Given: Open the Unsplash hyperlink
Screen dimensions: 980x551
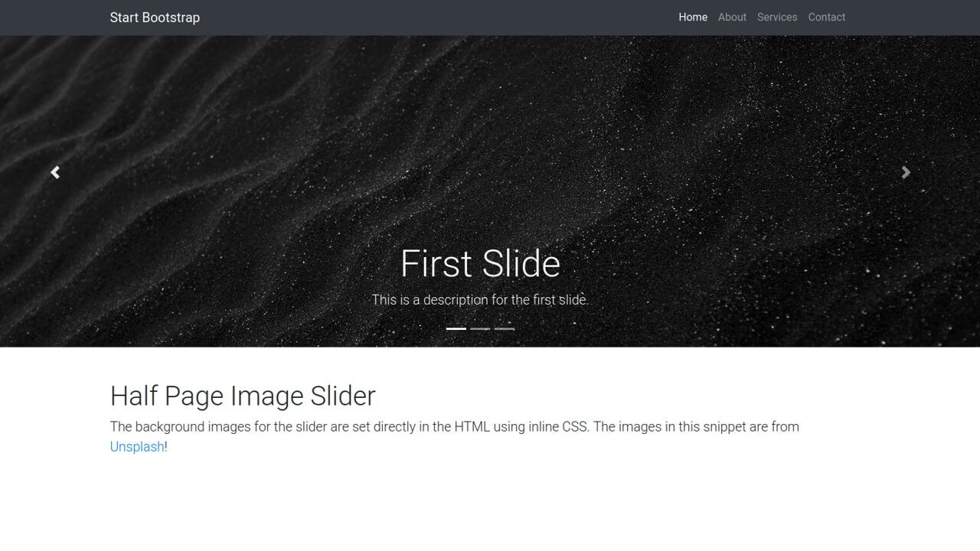Looking at the screenshot, I should [x=136, y=446].
